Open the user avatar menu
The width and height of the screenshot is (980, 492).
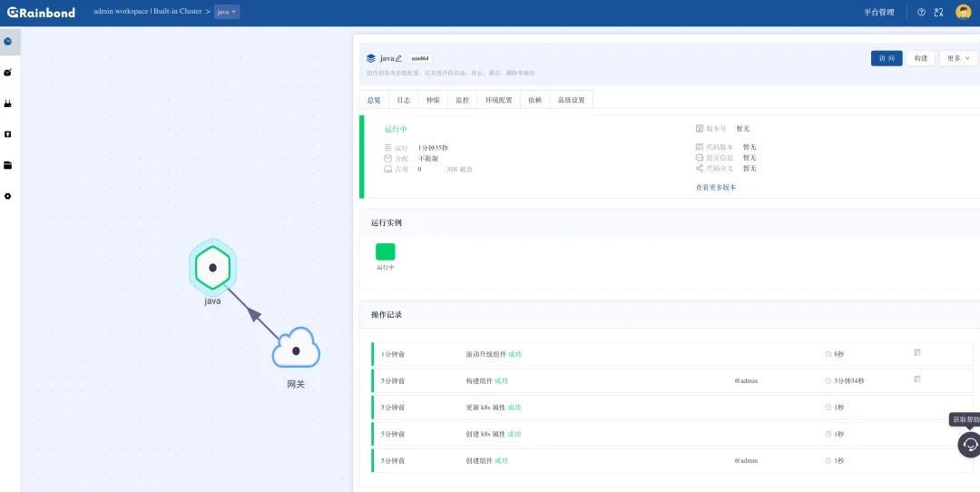pyautogui.click(x=964, y=12)
